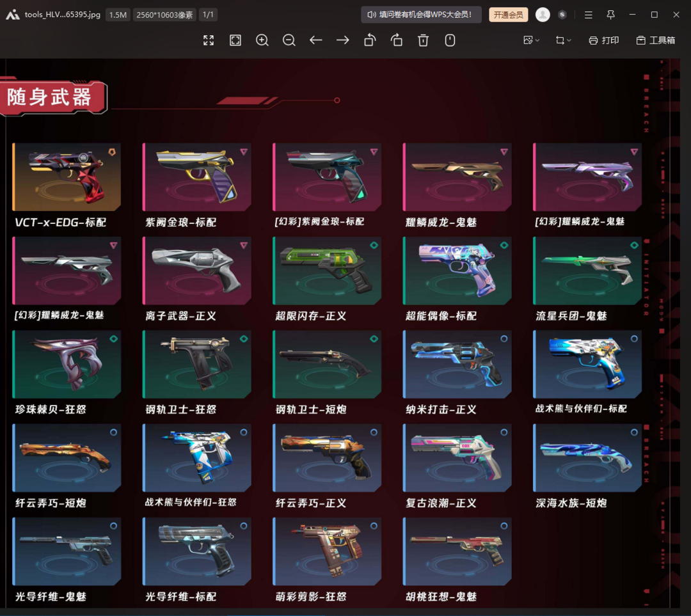Click the 超限闪存-正义 label
Image resolution: width=691 pixels, height=616 pixels.
coord(311,316)
